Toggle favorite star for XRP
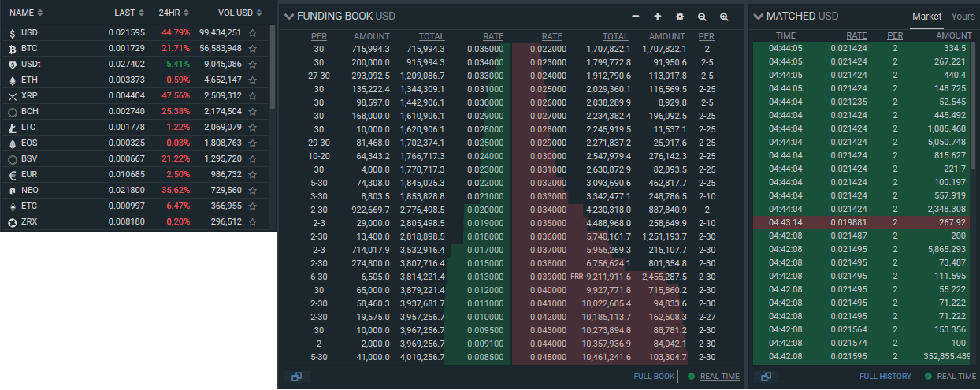The height and width of the screenshot is (390, 980). [253, 96]
